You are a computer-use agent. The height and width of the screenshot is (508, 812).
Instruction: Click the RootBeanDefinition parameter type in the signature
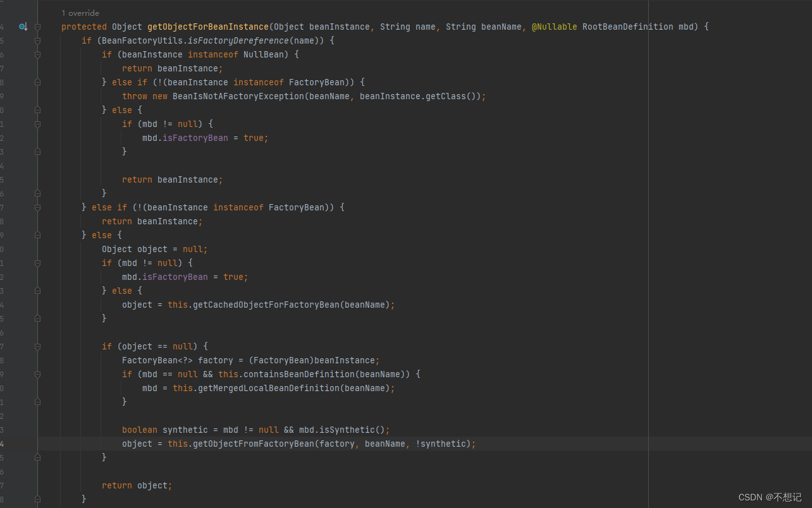coord(627,27)
